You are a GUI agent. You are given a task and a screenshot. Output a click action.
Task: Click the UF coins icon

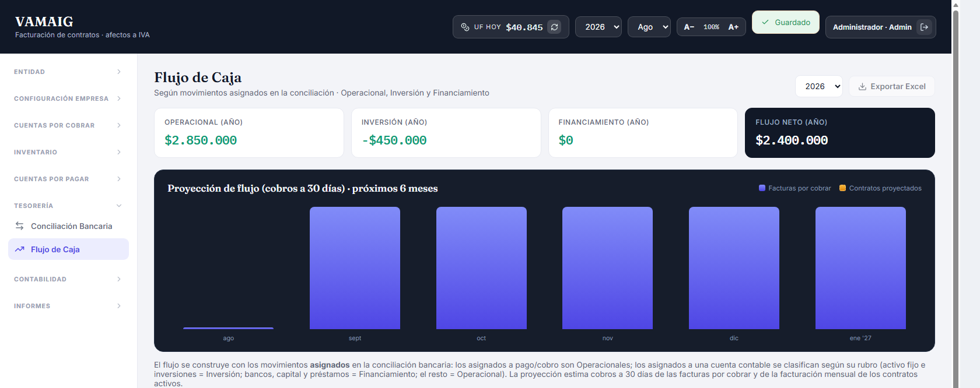coord(465,27)
